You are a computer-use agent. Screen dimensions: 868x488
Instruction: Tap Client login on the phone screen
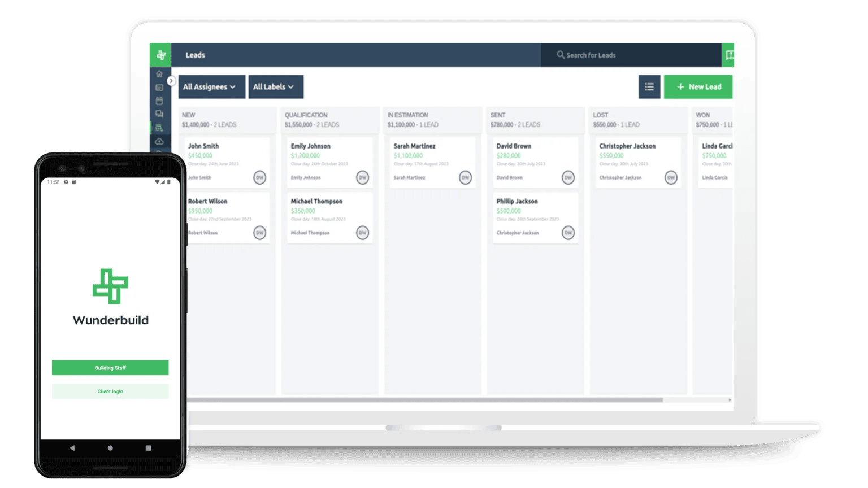coord(110,391)
